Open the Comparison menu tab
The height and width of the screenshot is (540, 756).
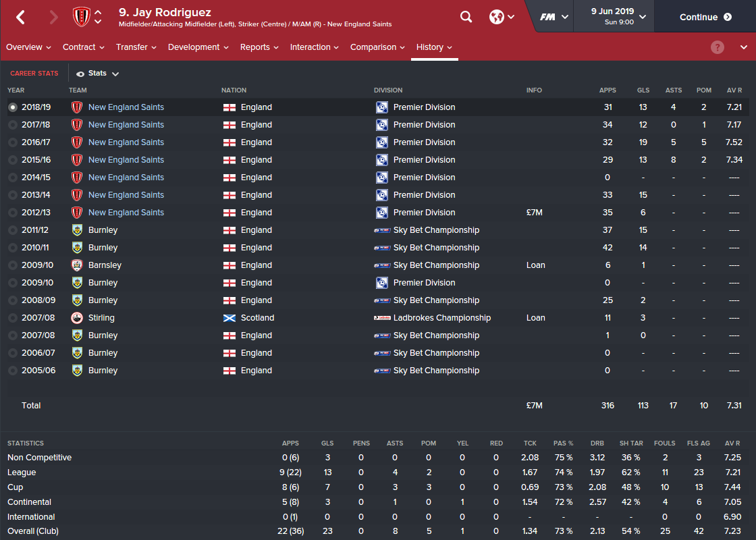tap(377, 47)
